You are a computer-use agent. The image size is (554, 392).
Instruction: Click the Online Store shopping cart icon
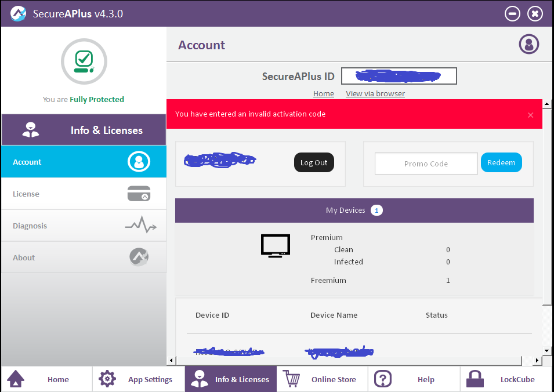(291, 379)
